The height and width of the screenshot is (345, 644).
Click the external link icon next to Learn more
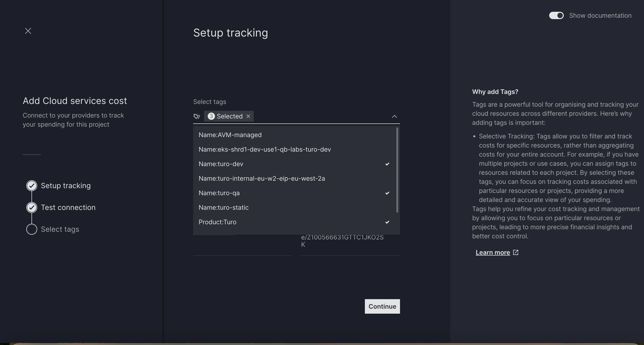[x=515, y=252]
